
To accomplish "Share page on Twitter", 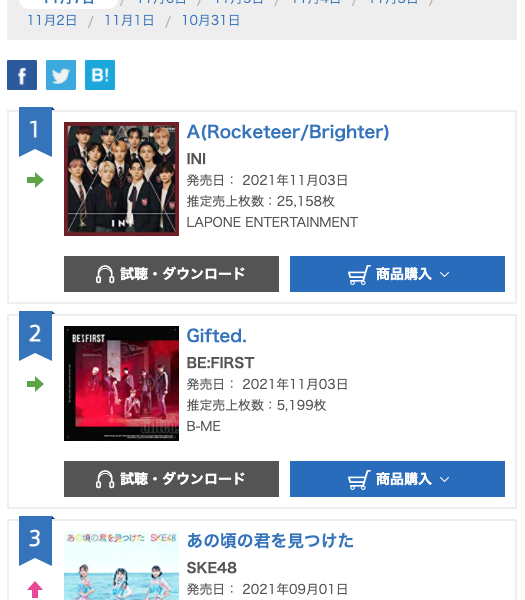I will click(61, 75).
